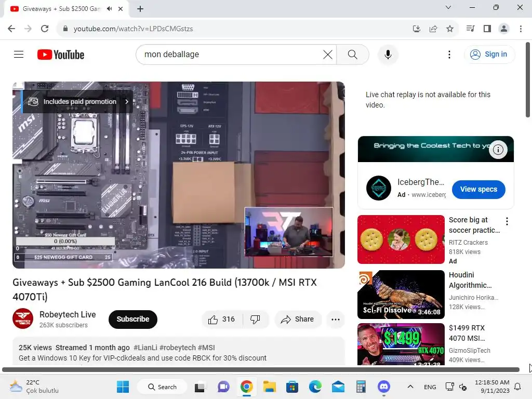Click the install app icon in address bar
Viewport: 532px width, 399px height.
click(417, 29)
